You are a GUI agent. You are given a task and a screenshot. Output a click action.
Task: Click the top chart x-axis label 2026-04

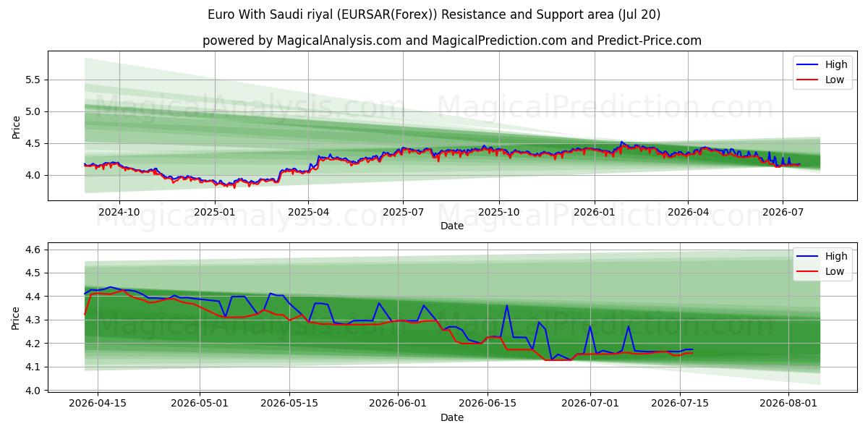[688, 213]
